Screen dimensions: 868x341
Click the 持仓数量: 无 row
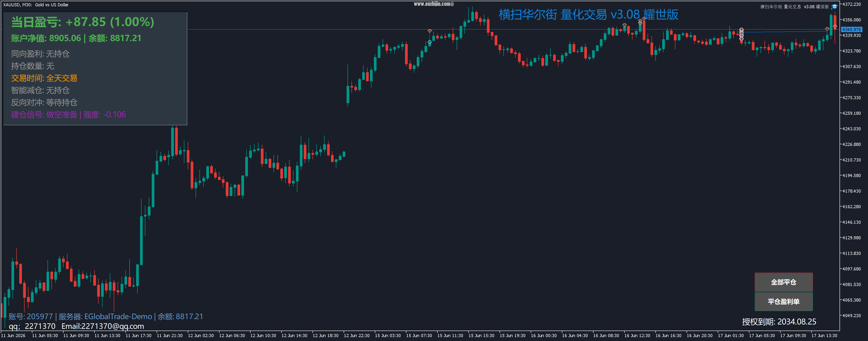(x=33, y=66)
